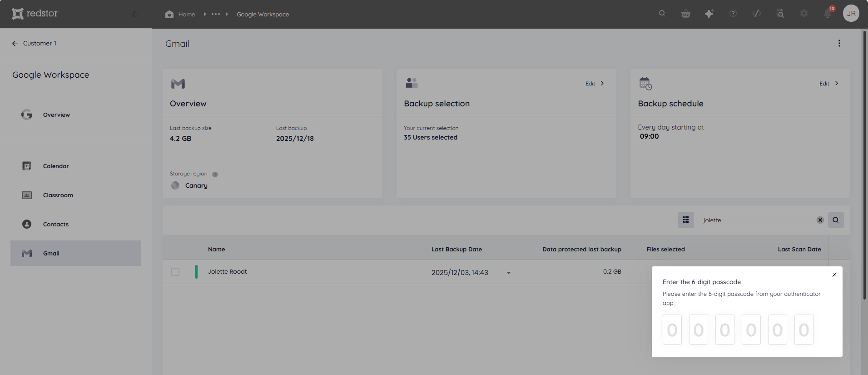The width and height of the screenshot is (868, 375).
Task: Tick the Jolette Roodt row checkbox
Action: point(175,272)
